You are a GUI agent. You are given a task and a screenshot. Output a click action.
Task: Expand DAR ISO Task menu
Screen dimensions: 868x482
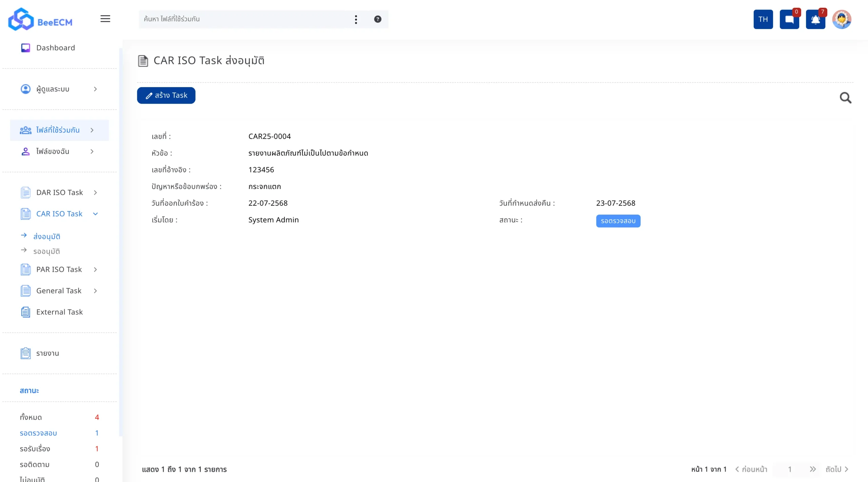59,192
